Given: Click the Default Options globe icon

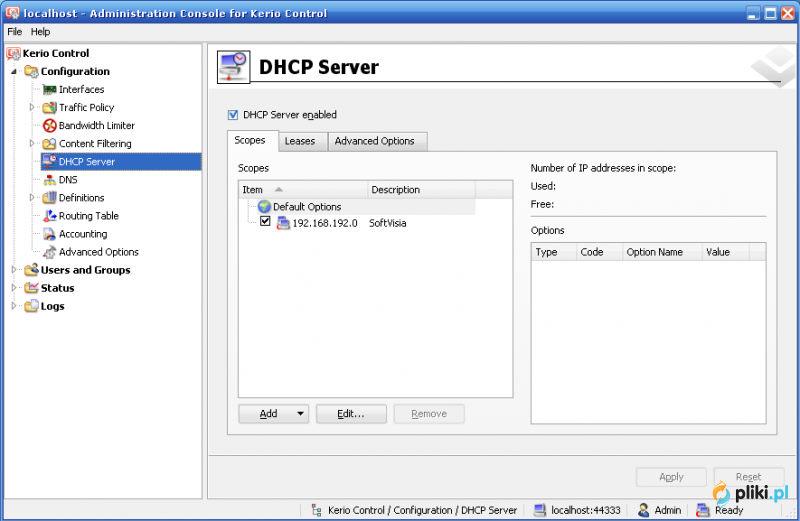Looking at the screenshot, I should 264,207.
